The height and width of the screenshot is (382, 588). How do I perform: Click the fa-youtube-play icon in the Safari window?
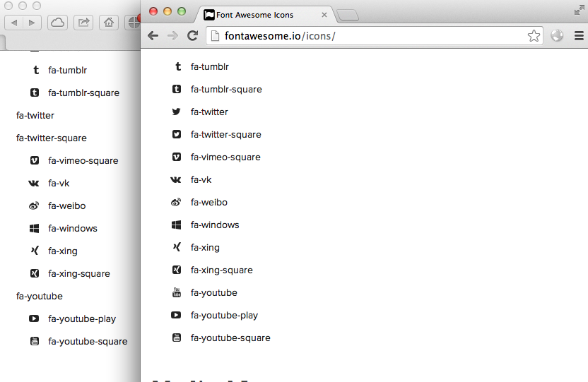[x=34, y=318]
